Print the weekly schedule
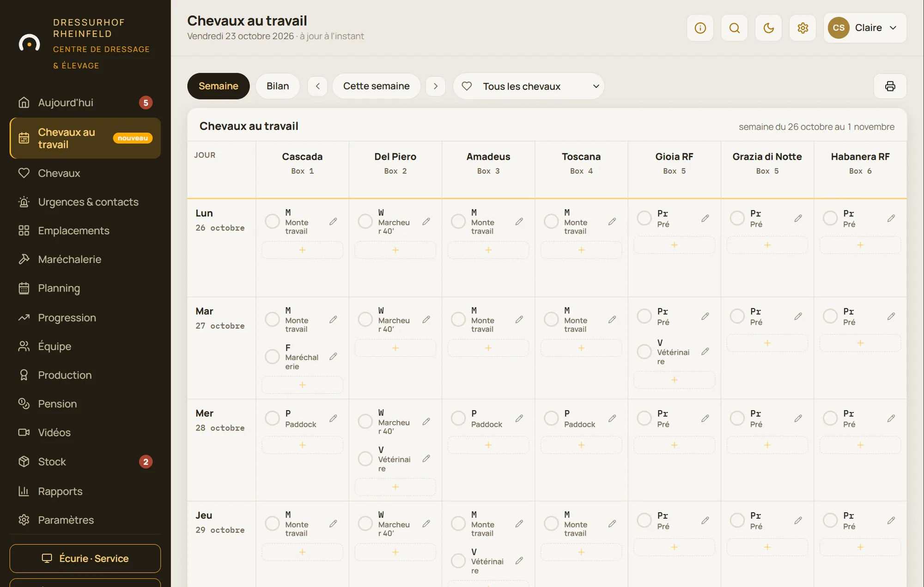Viewport: 924px width, 587px height. pyautogui.click(x=890, y=86)
